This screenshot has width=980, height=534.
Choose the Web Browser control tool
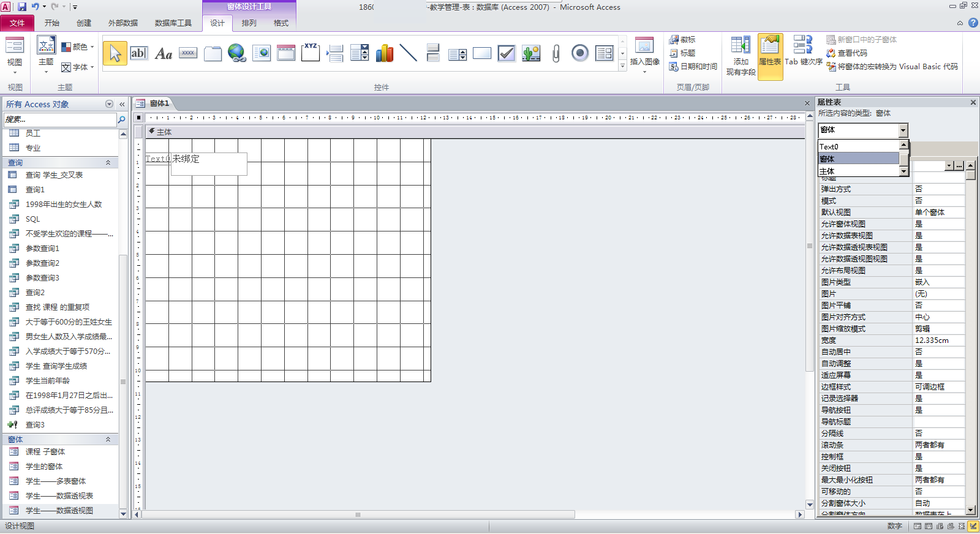pos(262,53)
